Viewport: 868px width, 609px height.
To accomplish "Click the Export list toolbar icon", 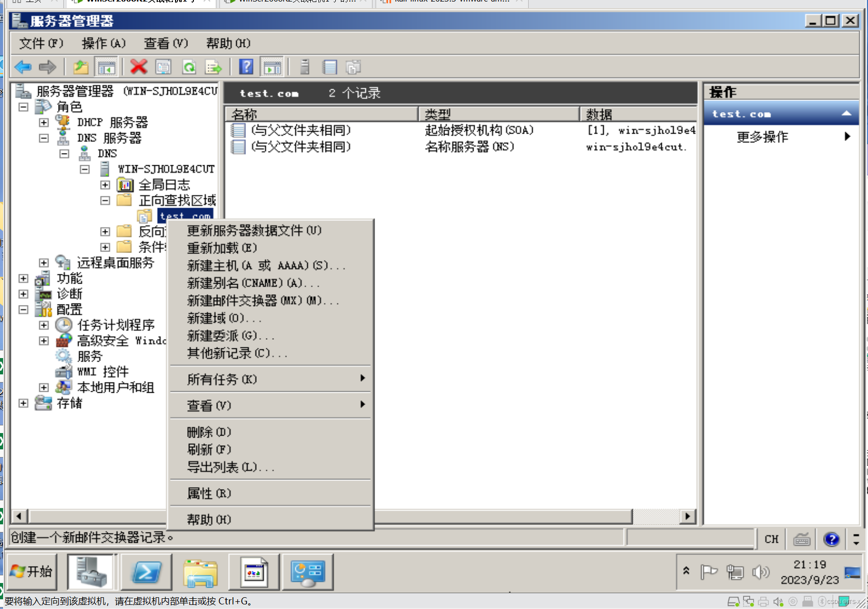I will click(x=214, y=67).
